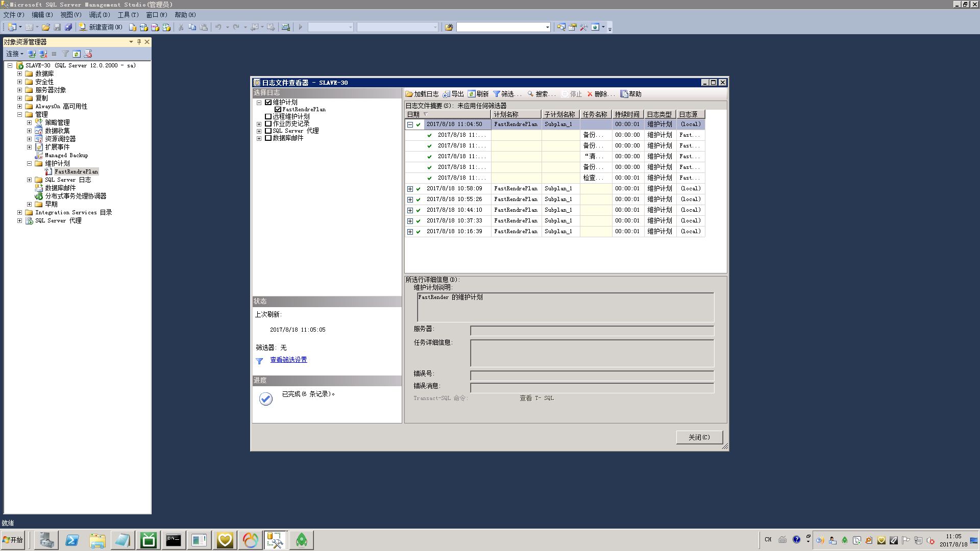Click the Connect Object Explorer icon
The width and height of the screenshot is (980, 551).
32,54
